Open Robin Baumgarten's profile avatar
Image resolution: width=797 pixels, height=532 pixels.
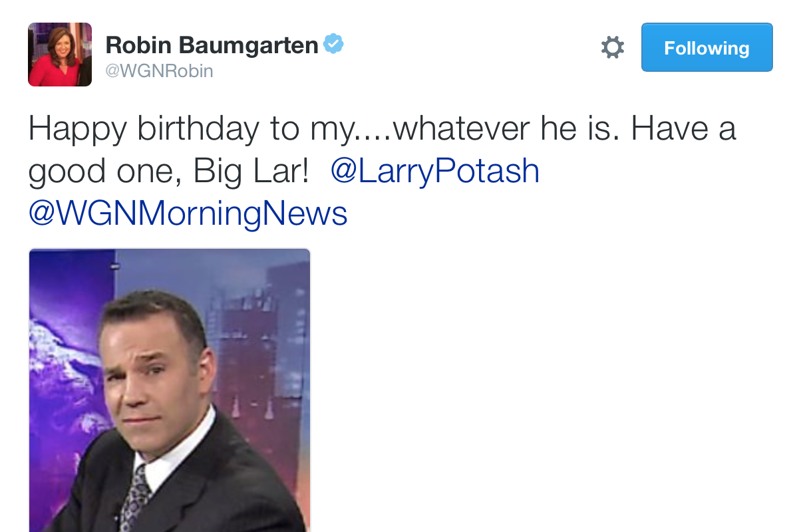point(60,55)
